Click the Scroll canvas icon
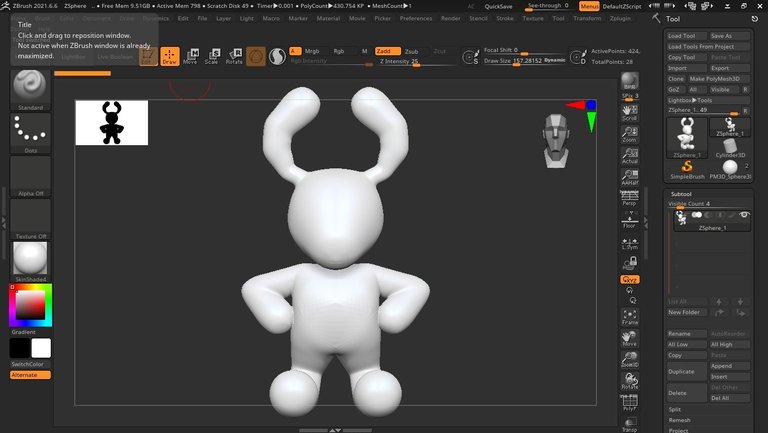Image resolution: width=768 pixels, height=433 pixels. click(629, 113)
